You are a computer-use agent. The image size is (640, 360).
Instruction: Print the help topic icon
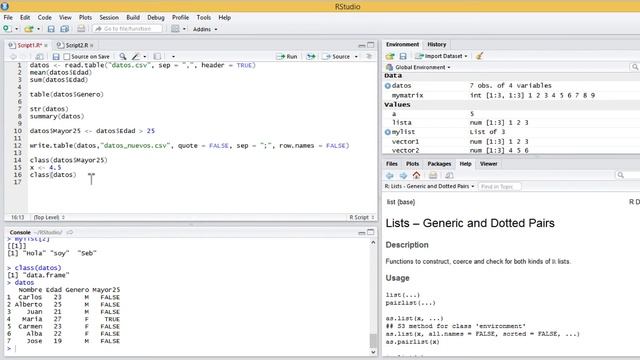[x=433, y=175]
